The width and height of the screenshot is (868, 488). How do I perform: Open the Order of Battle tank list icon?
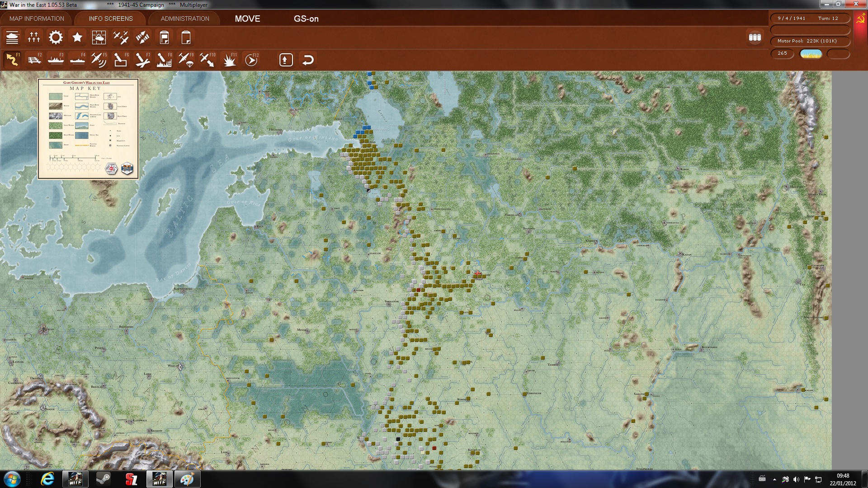pyautogui.click(x=12, y=38)
